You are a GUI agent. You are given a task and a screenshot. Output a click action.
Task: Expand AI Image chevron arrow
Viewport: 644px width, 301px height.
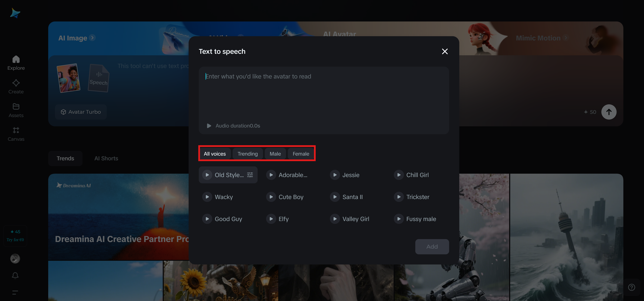[x=92, y=38]
